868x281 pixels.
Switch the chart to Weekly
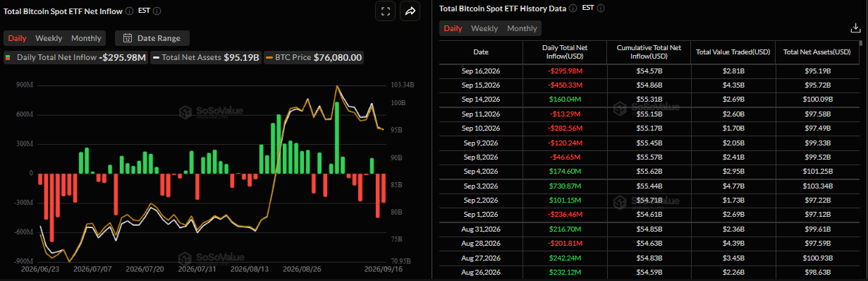tap(49, 38)
